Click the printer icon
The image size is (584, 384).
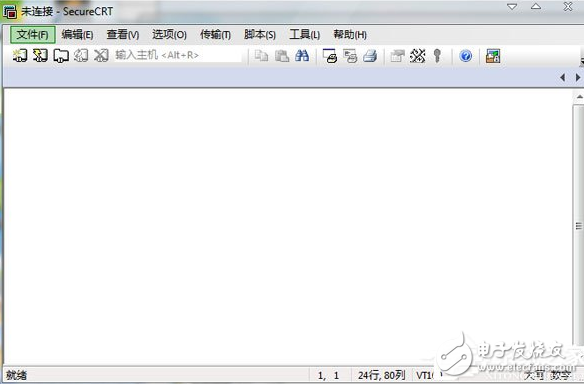[370, 56]
